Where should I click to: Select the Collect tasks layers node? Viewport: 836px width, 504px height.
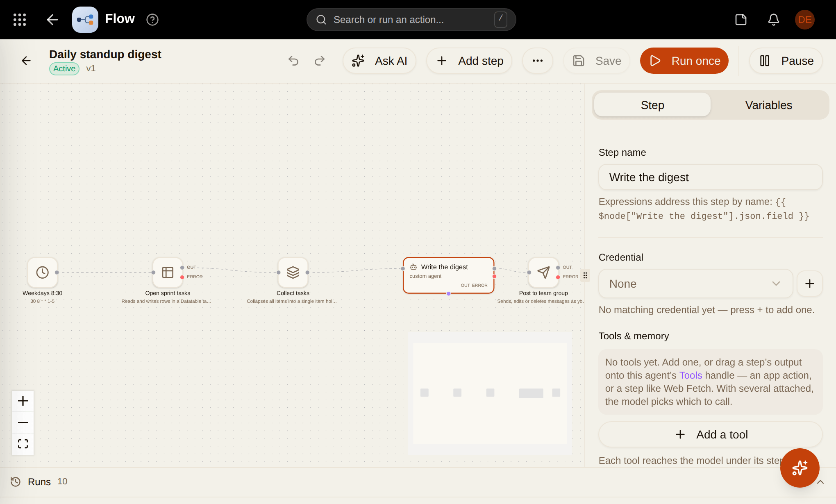click(293, 272)
